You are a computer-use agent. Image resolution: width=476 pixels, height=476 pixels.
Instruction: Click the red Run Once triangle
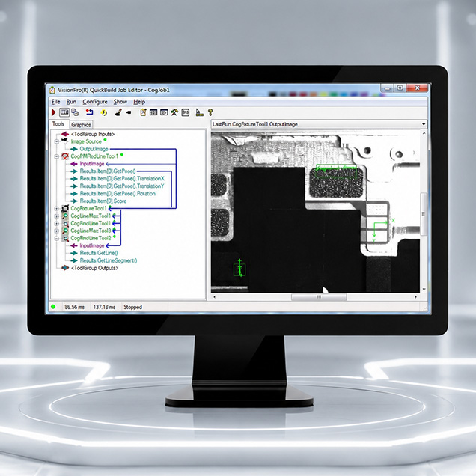tap(53, 112)
